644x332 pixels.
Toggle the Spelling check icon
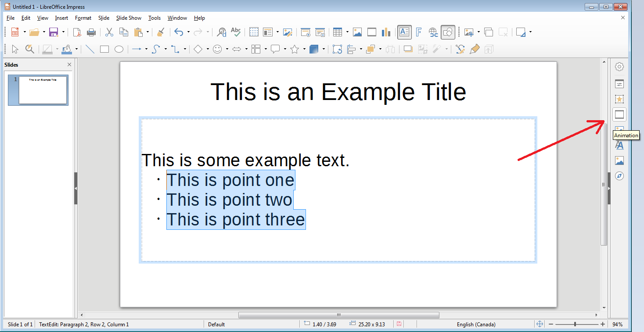tap(236, 32)
